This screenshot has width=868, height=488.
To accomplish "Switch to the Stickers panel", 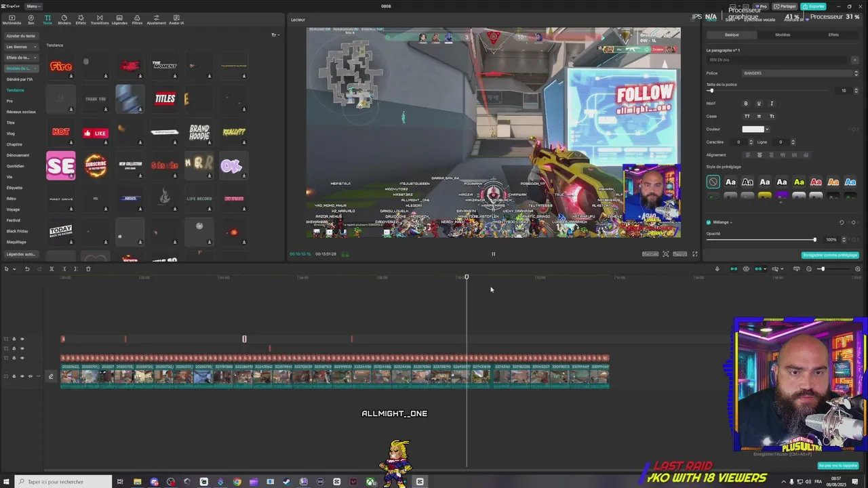I will click(64, 20).
